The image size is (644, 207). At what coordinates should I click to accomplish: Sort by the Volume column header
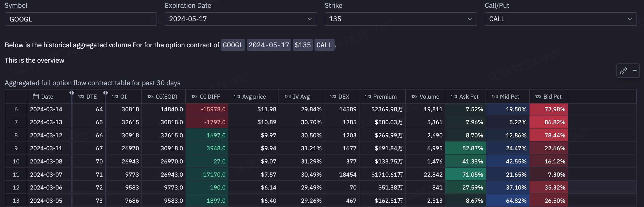pos(425,97)
